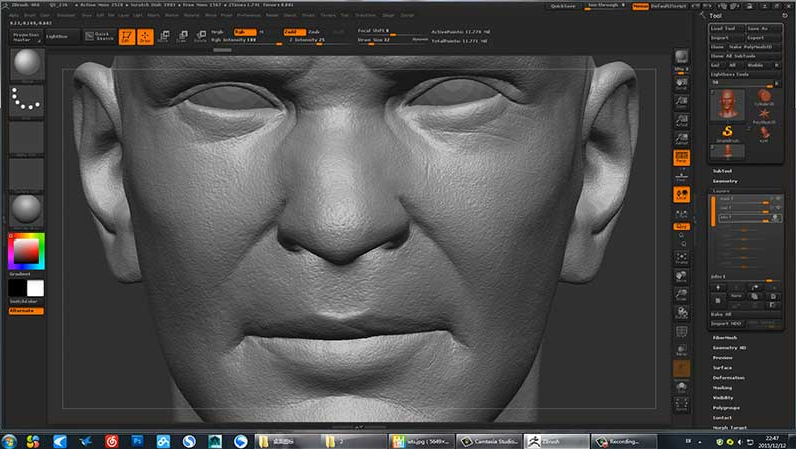Click the Scroll document icon
The height and width of the screenshot is (449, 796).
(x=681, y=84)
